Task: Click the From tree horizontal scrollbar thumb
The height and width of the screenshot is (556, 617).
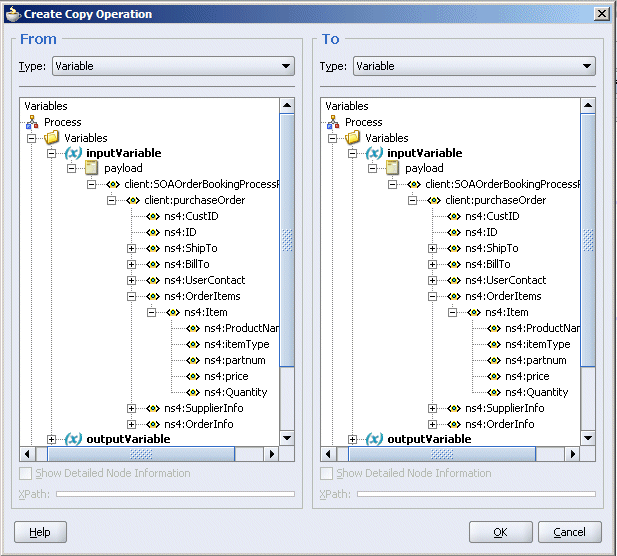Action: [x=141, y=454]
